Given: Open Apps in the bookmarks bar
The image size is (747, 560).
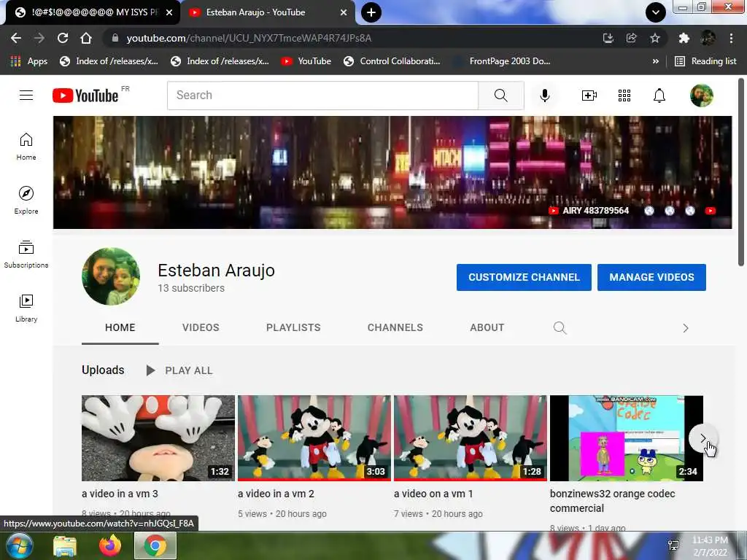Looking at the screenshot, I should [x=28, y=61].
